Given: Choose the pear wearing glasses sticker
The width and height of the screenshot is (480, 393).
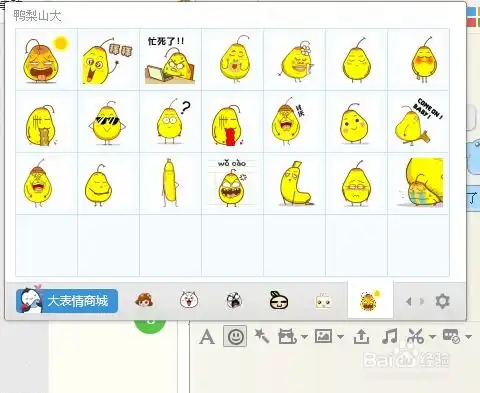Looking at the screenshot, I should point(356,184).
